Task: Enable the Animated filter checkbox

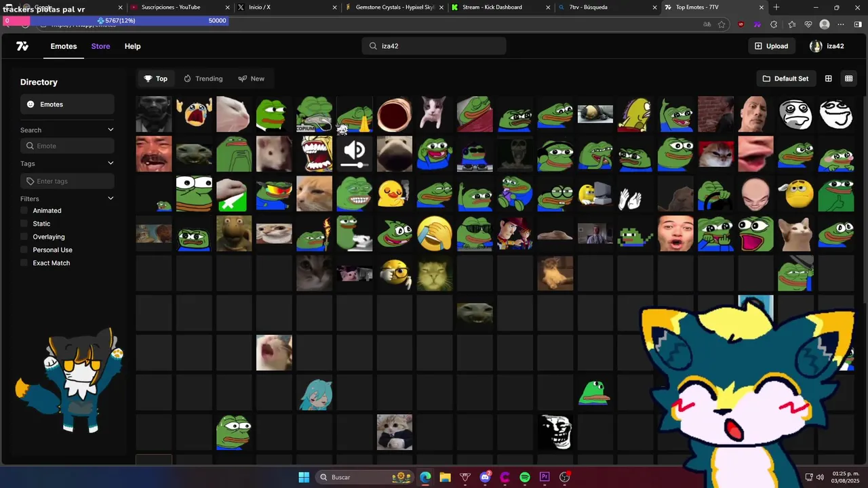Action: [24, 211]
